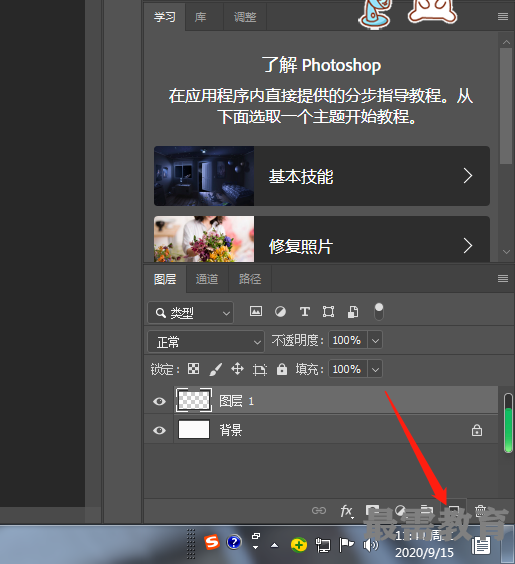Image resolution: width=515 pixels, height=564 pixels.
Task: Lock image pixels brush icon
Action: click(215, 369)
